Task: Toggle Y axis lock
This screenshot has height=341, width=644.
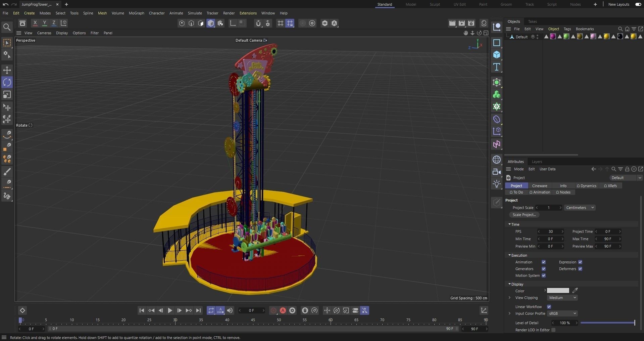Action: point(44,23)
